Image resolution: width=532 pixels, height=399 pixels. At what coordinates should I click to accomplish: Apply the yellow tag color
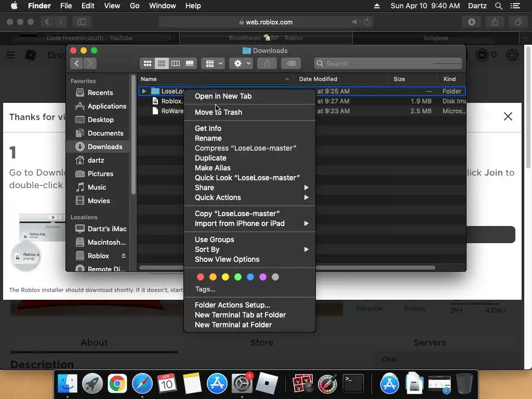tap(225, 277)
